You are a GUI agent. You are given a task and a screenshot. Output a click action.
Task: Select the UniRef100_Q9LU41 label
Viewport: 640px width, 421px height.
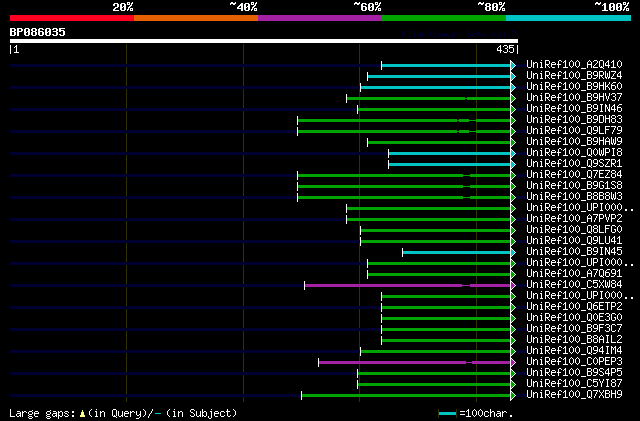(574, 241)
